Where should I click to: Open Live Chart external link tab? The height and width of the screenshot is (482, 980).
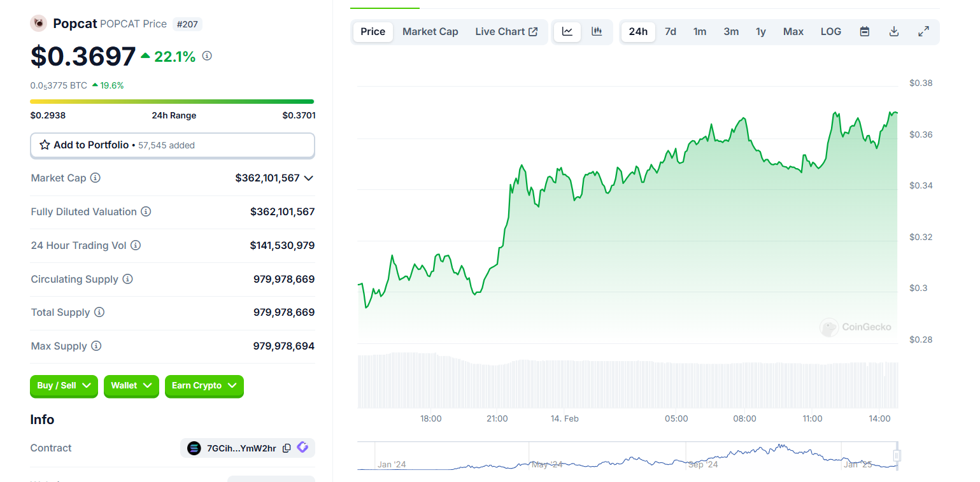pyautogui.click(x=507, y=32)
